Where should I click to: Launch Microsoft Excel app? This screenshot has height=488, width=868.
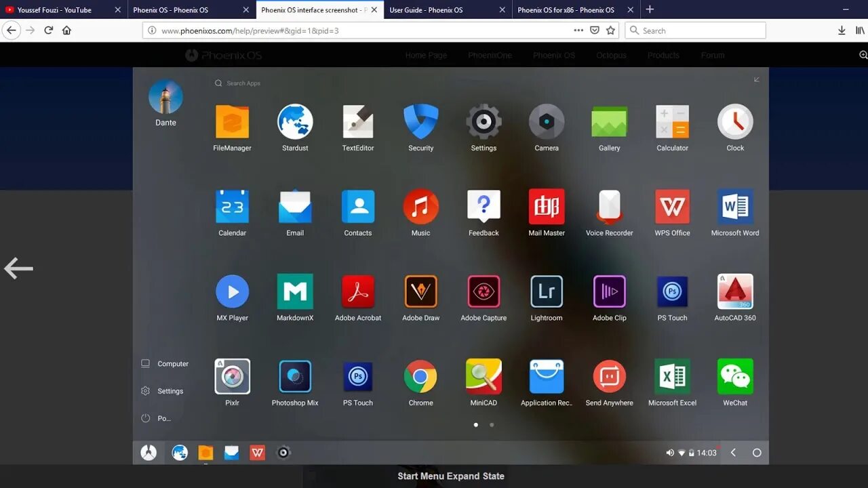tap(672, 376)
